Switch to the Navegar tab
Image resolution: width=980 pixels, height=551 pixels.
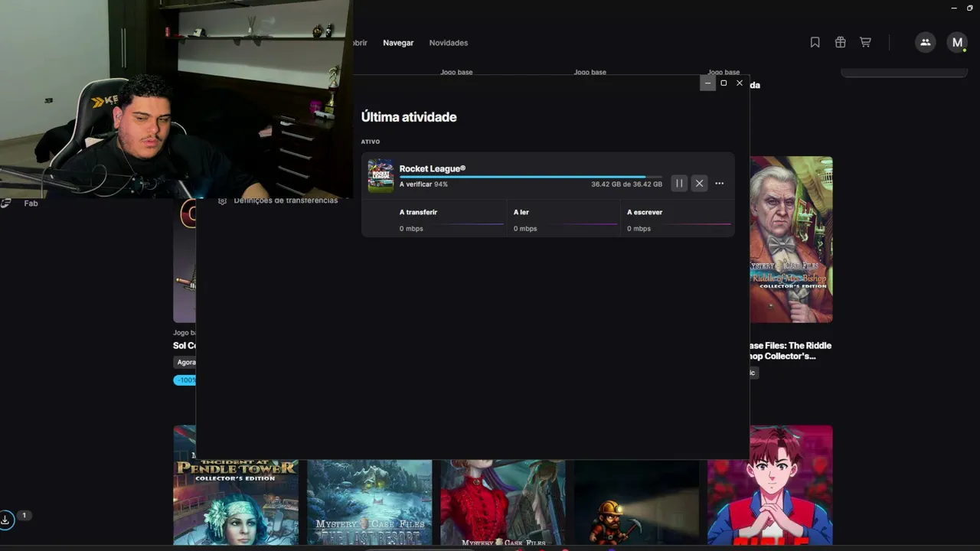[x=398, y=43]
